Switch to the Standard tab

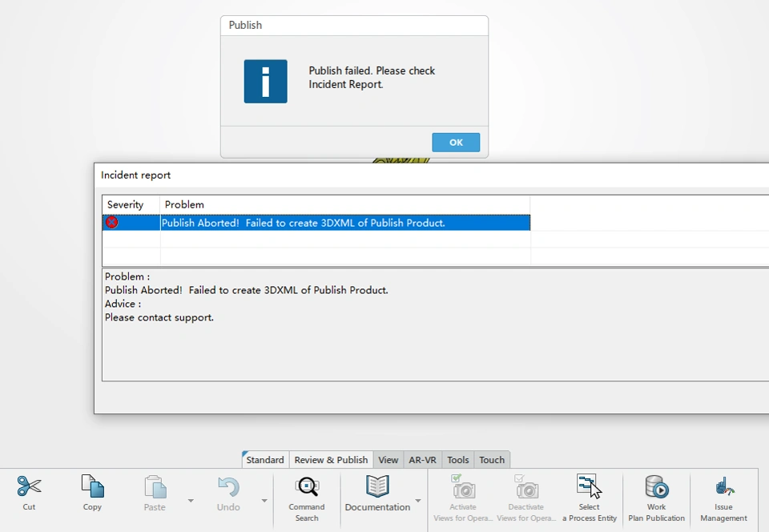point(265,460)
